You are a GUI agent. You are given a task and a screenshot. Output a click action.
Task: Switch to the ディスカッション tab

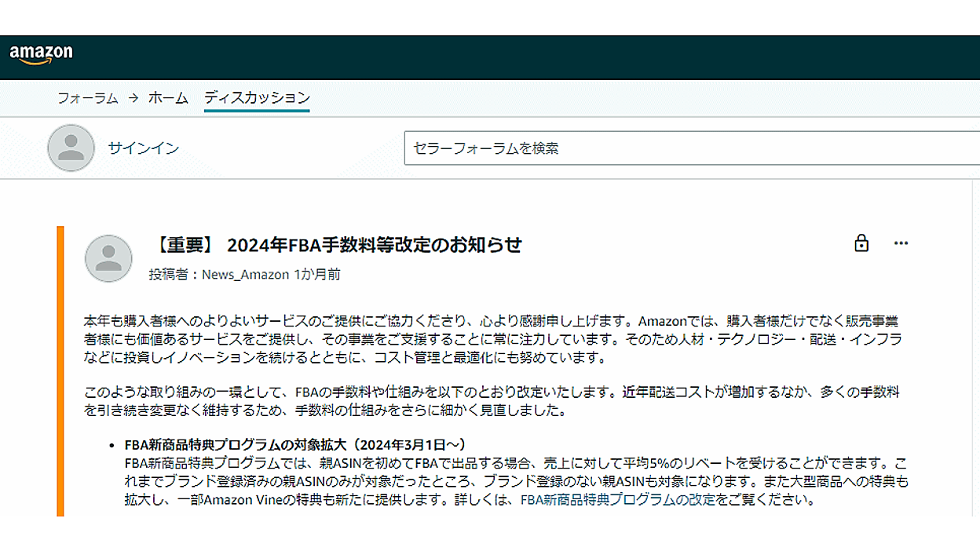tap(257, 98)
